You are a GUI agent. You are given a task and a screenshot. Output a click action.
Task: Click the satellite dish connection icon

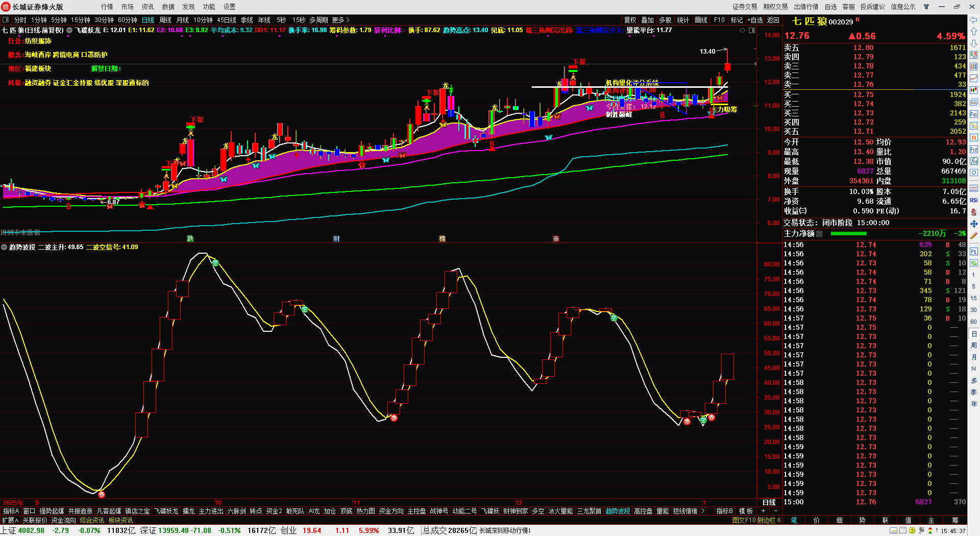921,531
